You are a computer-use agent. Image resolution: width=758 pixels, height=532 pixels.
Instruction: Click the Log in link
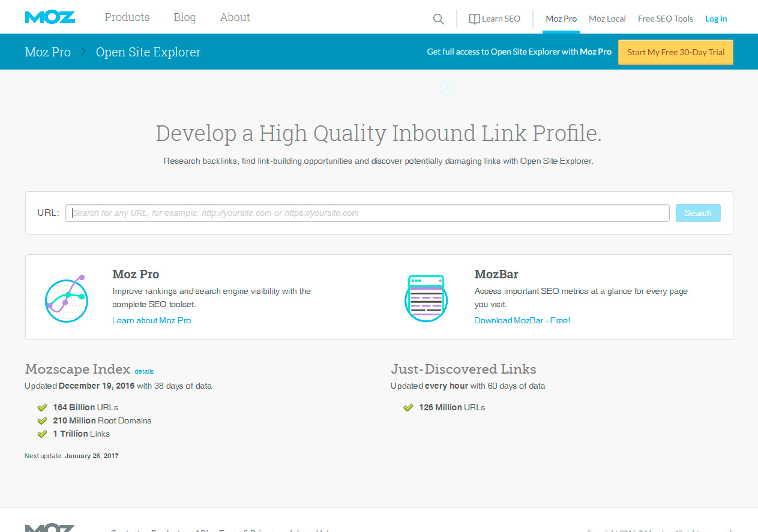[716, 19]
